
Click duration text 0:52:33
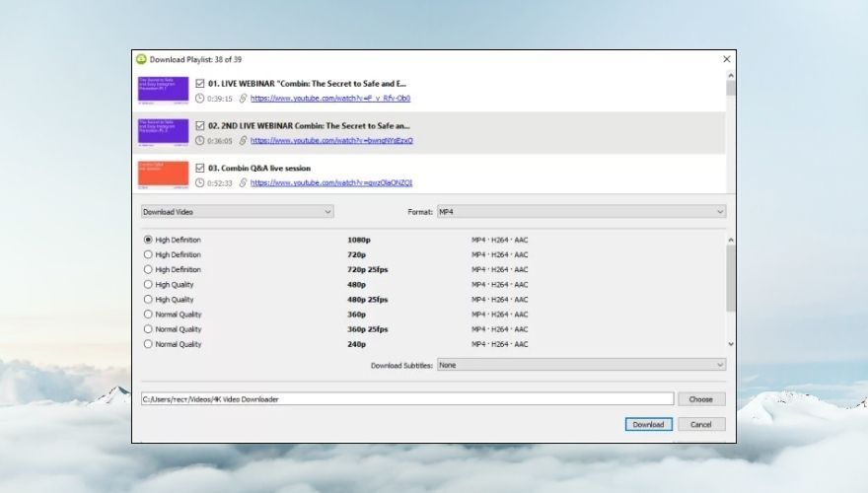pos(220,183)
